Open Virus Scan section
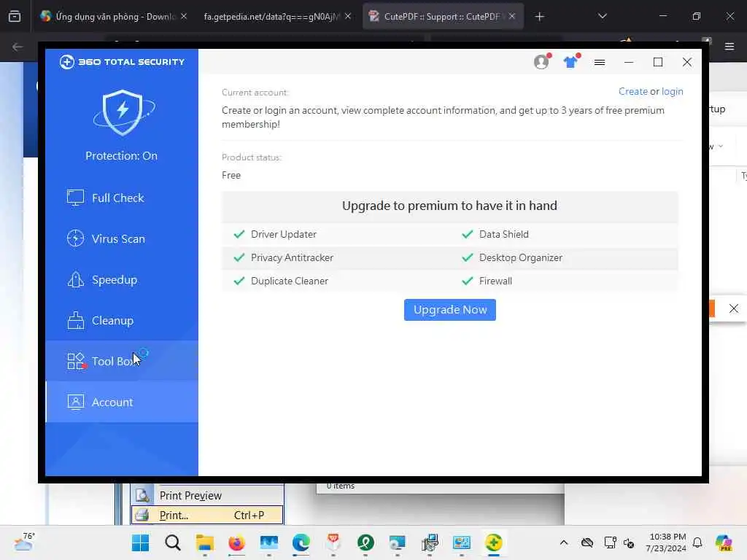This screenshot has height=560, width=747. click(122, 238)
